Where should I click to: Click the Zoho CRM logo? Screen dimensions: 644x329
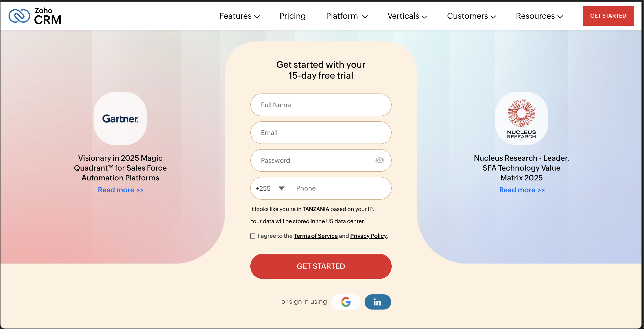point(35,16)
